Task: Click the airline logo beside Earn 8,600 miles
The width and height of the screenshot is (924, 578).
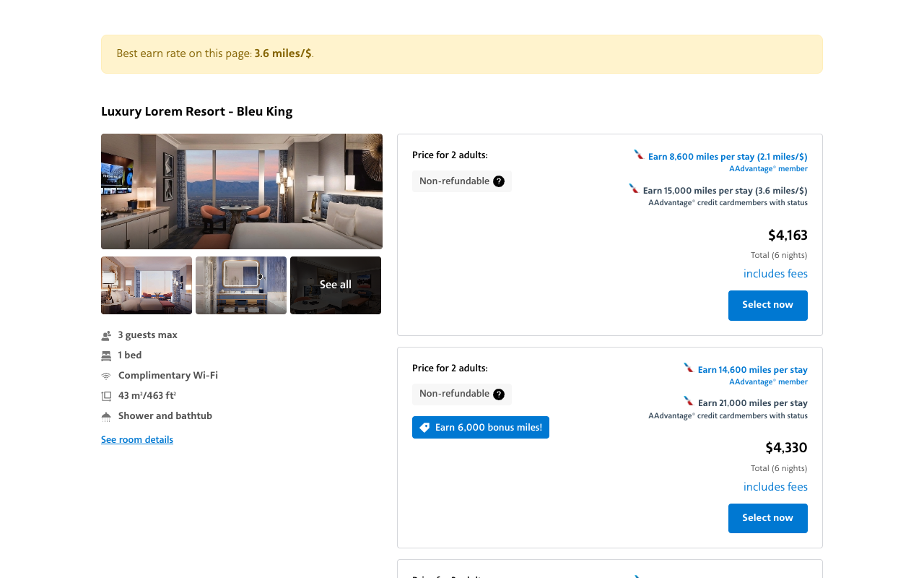Action: [639, 155]
